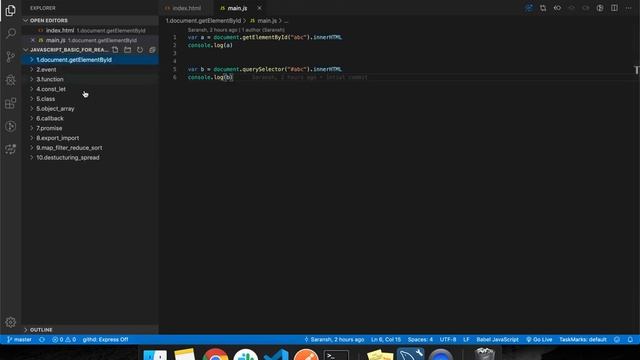Open the Search view in activity bar

(11, 33)
